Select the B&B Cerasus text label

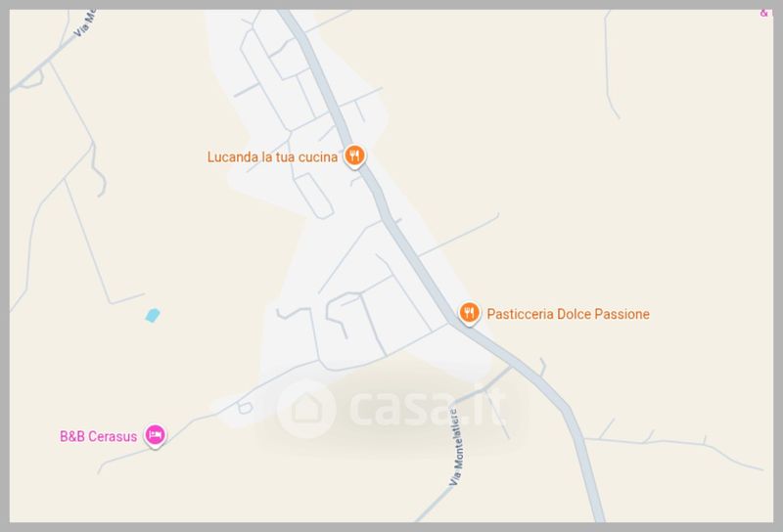[99, 437]
